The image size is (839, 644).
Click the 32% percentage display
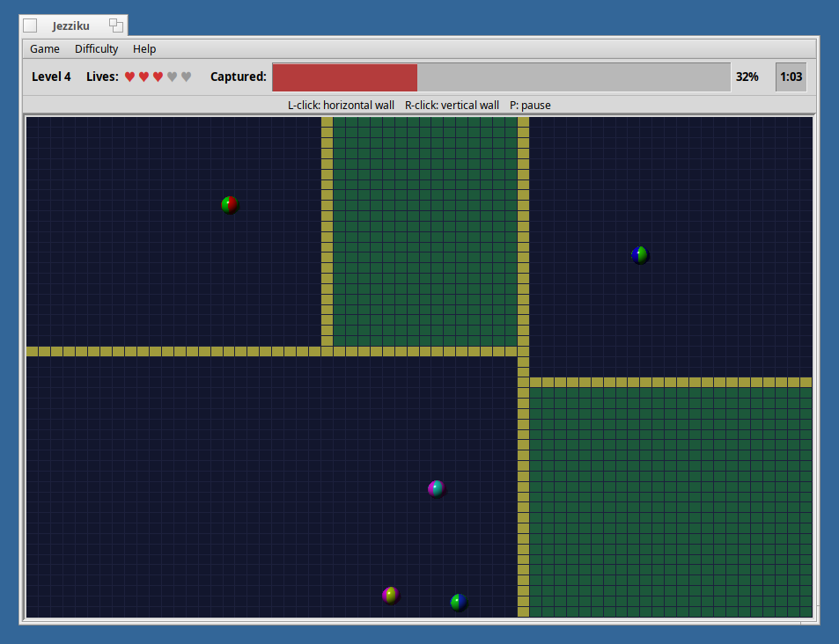pyautogui.click(x=747, y=77)
